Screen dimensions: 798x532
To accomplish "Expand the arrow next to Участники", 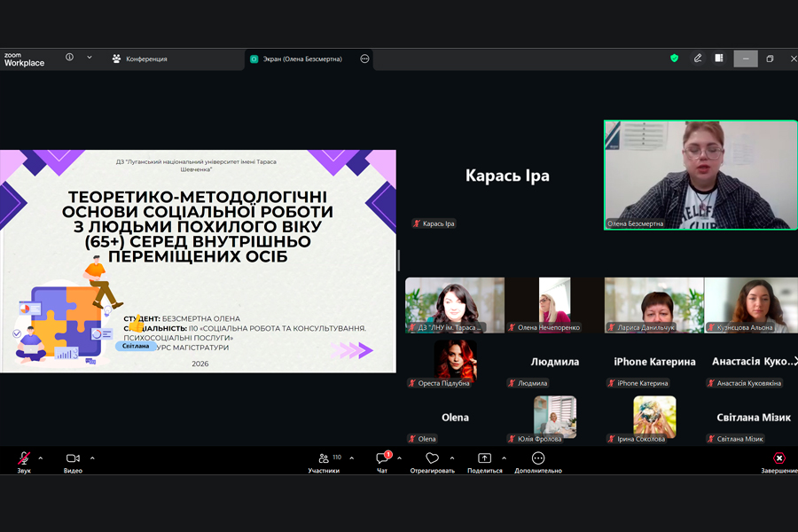I will pos(352,458).
